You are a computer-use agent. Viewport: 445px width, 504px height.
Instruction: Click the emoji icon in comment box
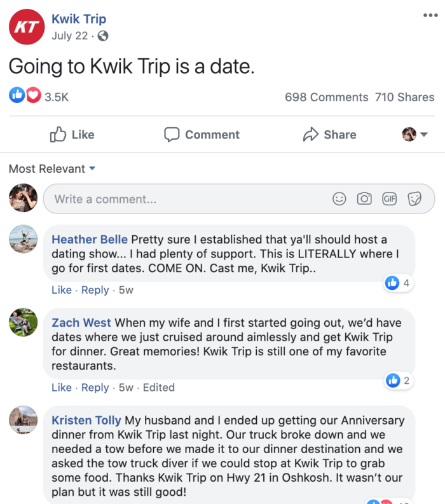click(339, 199)
